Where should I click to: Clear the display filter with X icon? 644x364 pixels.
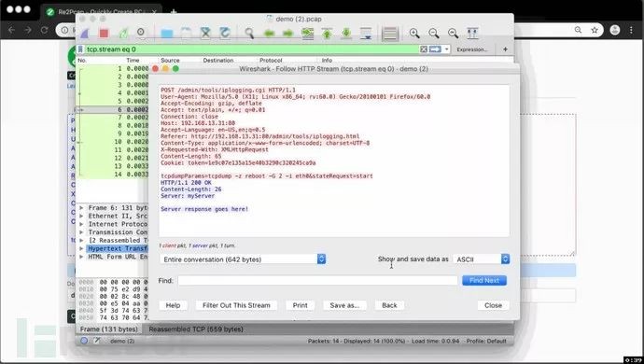pyautogui.click(x=424, y=49)
